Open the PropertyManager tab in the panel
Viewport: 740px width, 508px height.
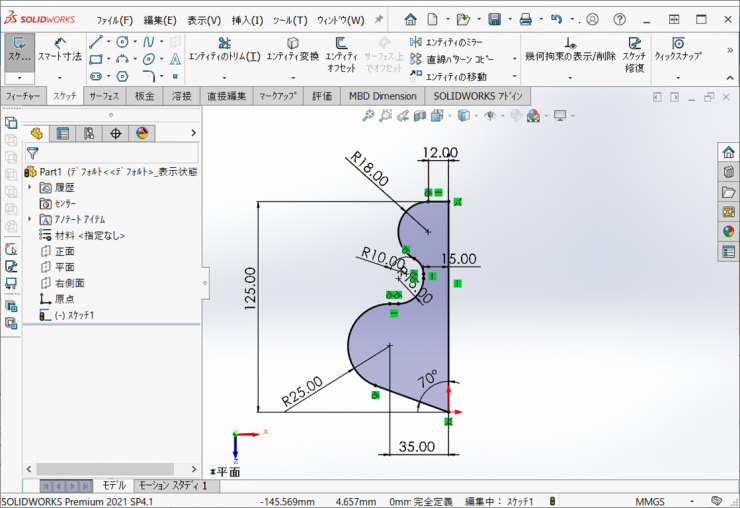pyautogui.click(x=63, y=133)
